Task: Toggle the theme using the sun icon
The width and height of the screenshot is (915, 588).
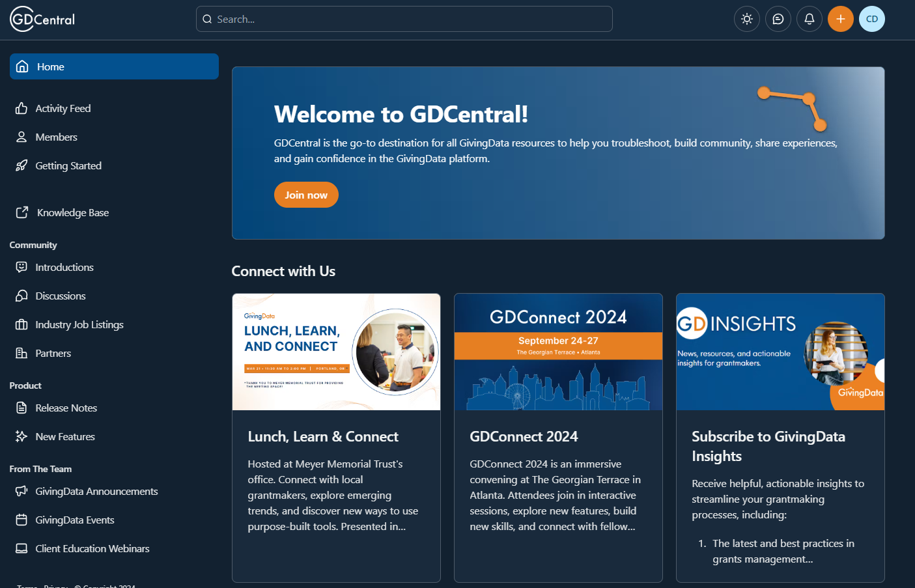Action: (x=747, y=19)
